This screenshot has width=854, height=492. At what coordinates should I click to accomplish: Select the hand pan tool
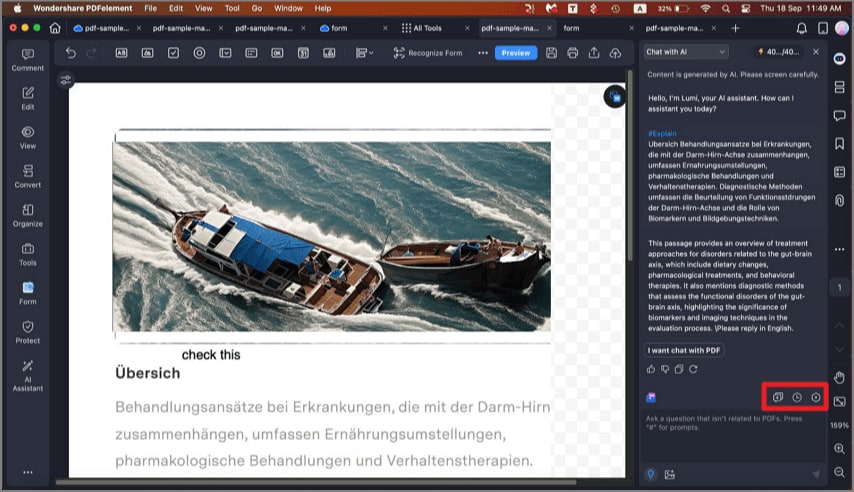[x=839, y=377]
